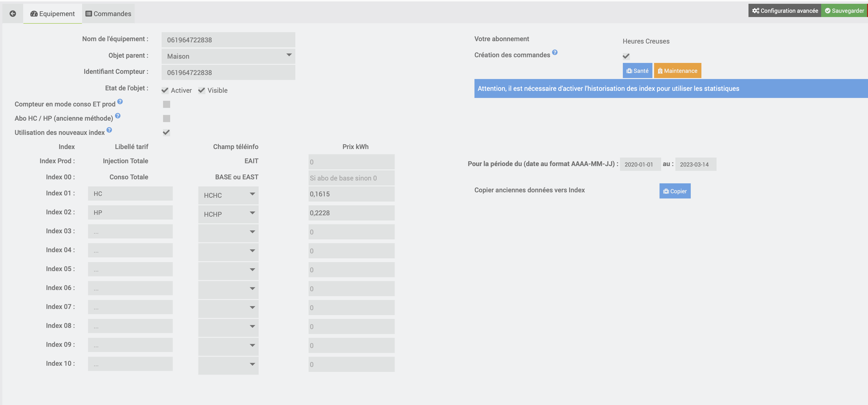
Task: Enable Compteur en mode conso ET prod
Action: (x=166, y=105)
